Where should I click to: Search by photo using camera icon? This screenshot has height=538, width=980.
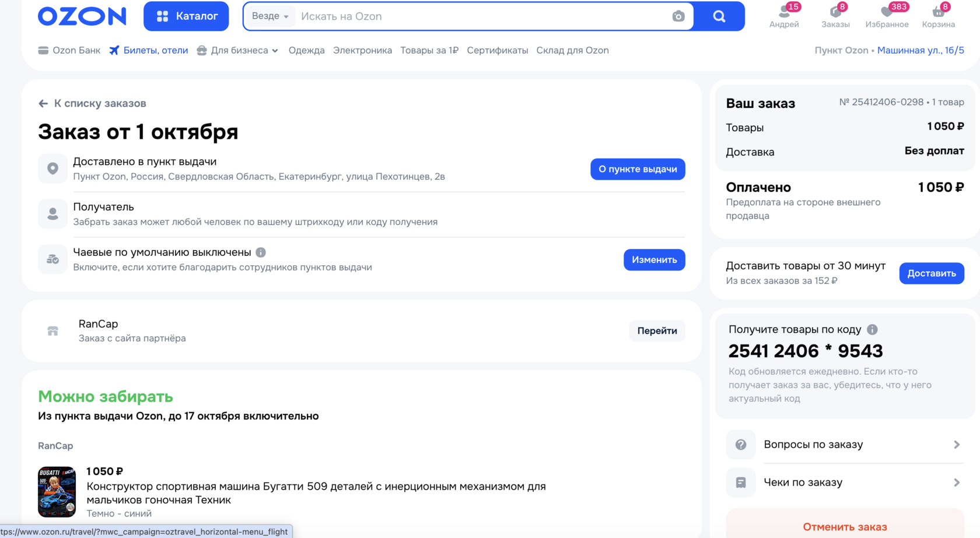pyautogui.click(x=678, y=16)
